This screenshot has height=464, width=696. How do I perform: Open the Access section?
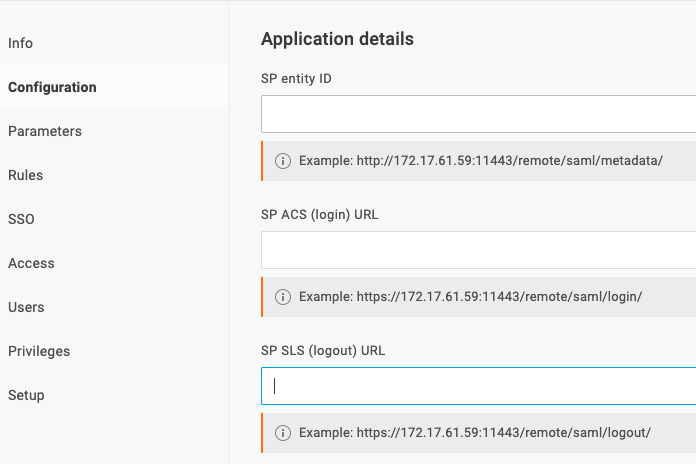pos(31,263)
